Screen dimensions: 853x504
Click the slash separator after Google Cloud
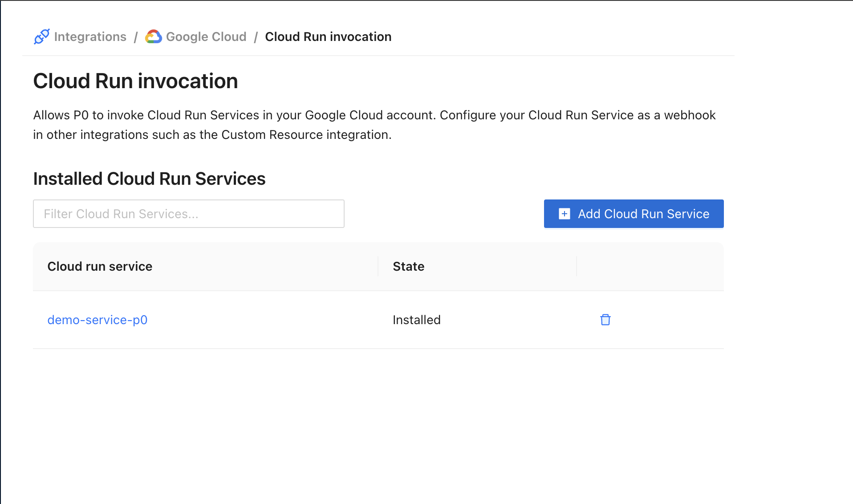coord(256,37)
